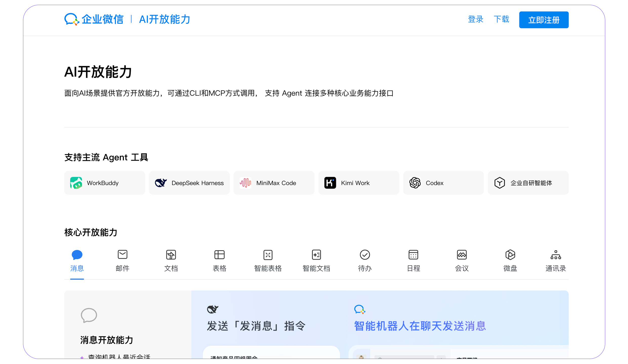Select the MiniMax Code label
The width and height of the screenshot is (628, 364).
[x=276, y=183]
